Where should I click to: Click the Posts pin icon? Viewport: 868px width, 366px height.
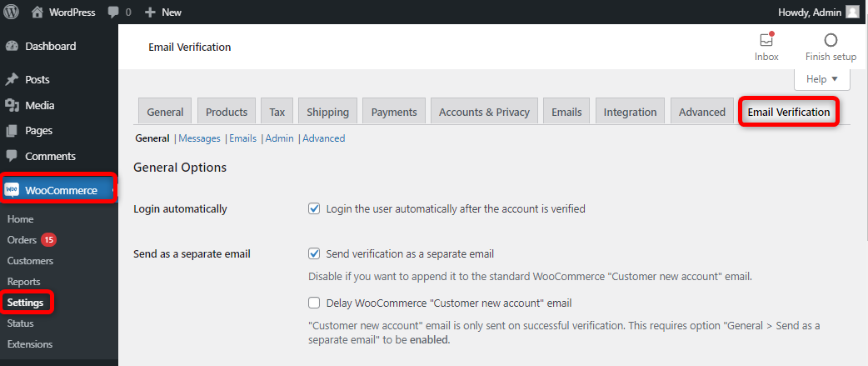coord(12,80)
